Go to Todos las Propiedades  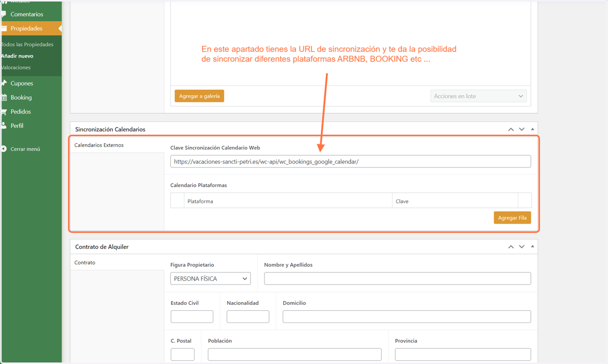click(27, 45)
